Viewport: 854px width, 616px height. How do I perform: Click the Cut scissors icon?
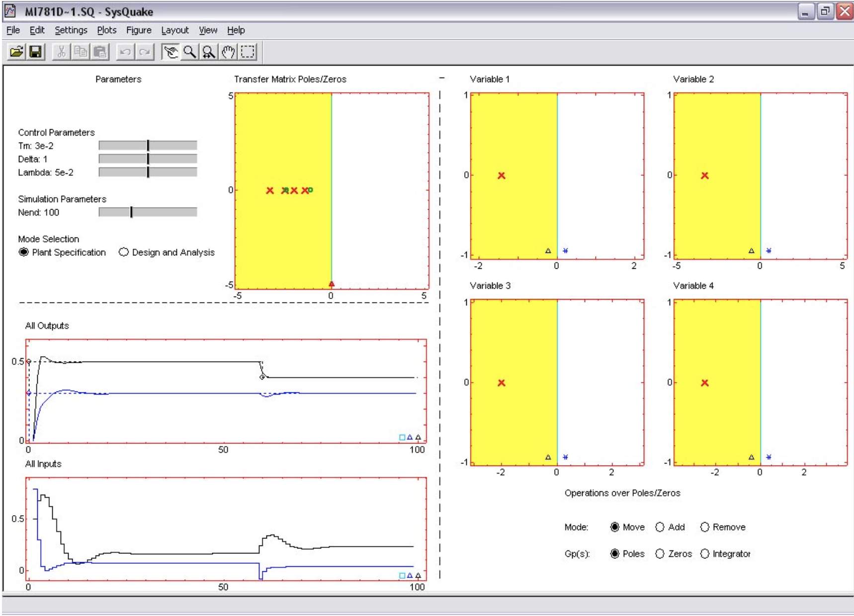point(62,52)
